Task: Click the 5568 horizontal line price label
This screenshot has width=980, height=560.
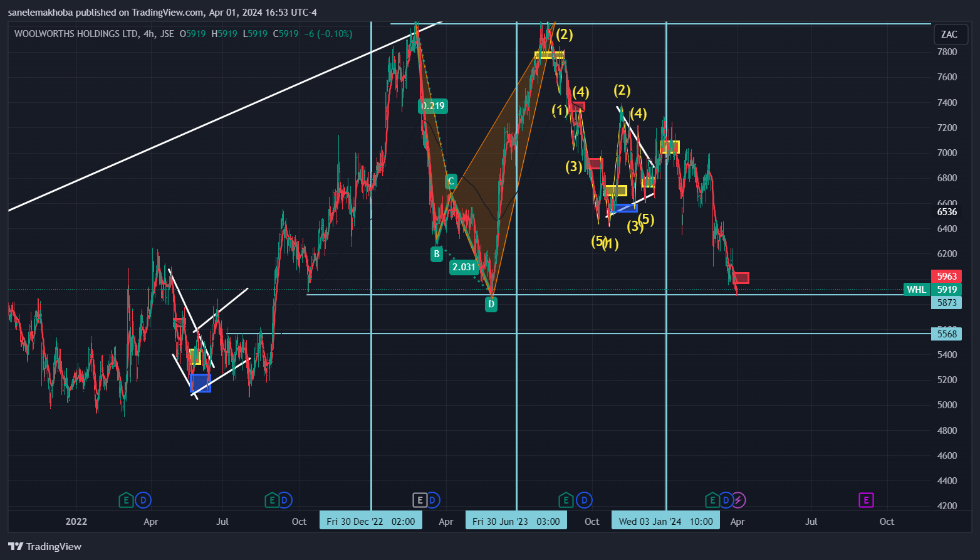Action: (x=947, y=334)
